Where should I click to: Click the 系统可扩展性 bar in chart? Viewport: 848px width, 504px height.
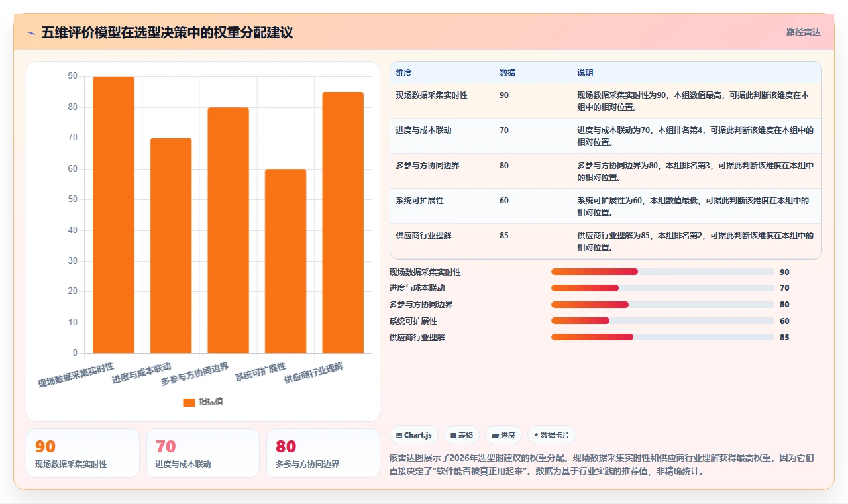[x=286, y=261]
